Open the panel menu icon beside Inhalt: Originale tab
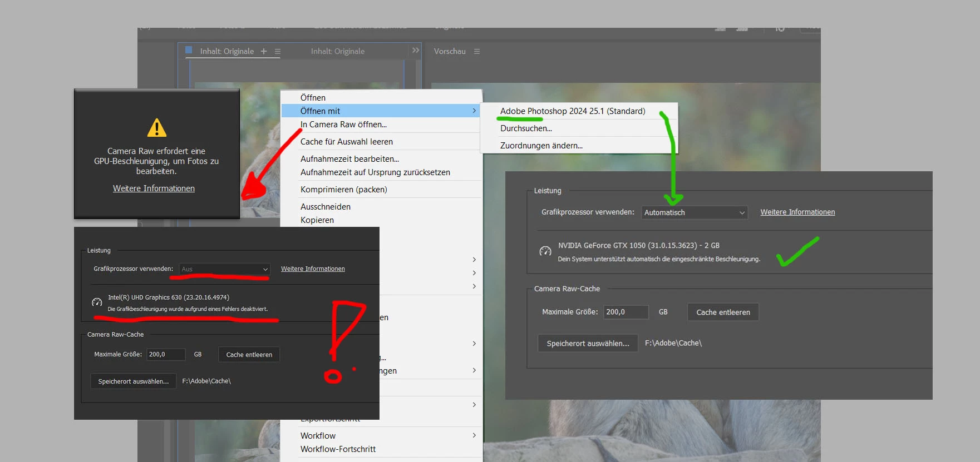The image size is (980, 462). point(277,51)
